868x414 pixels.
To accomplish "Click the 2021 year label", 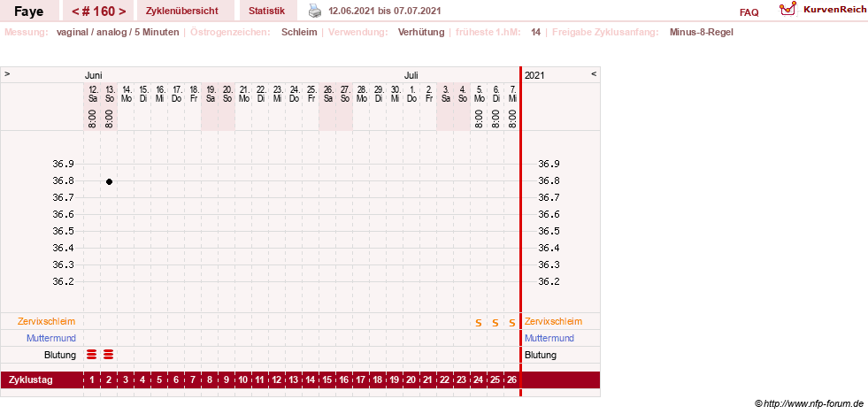I will click(x=534, y=75).
